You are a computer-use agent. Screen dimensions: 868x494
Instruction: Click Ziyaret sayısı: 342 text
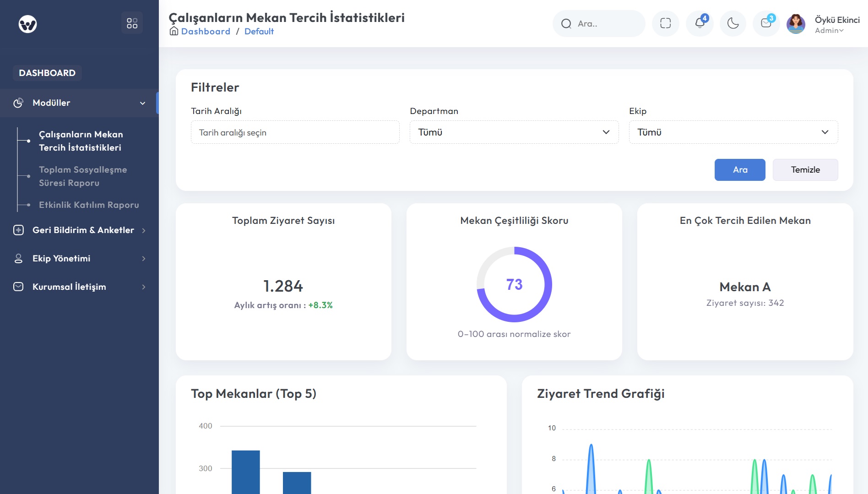[x=745, y=303]
